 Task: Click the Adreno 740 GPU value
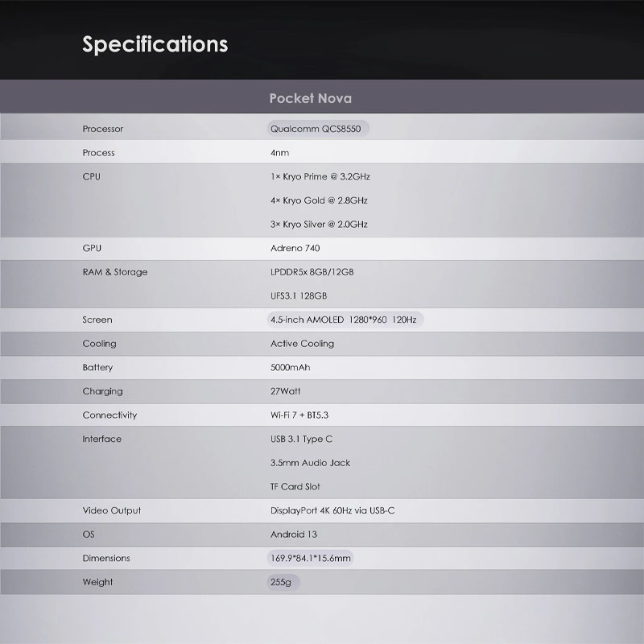(x=295, y=248)
